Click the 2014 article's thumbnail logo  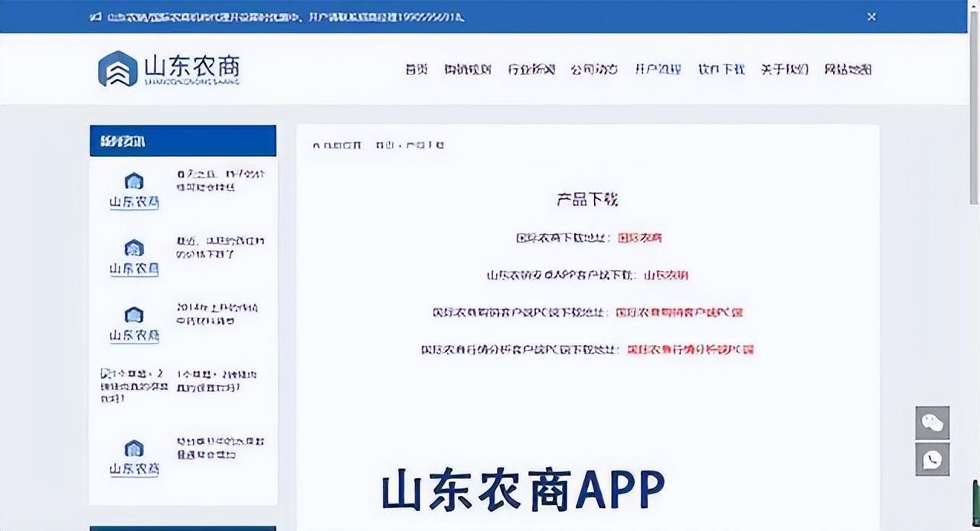(134, 324)
